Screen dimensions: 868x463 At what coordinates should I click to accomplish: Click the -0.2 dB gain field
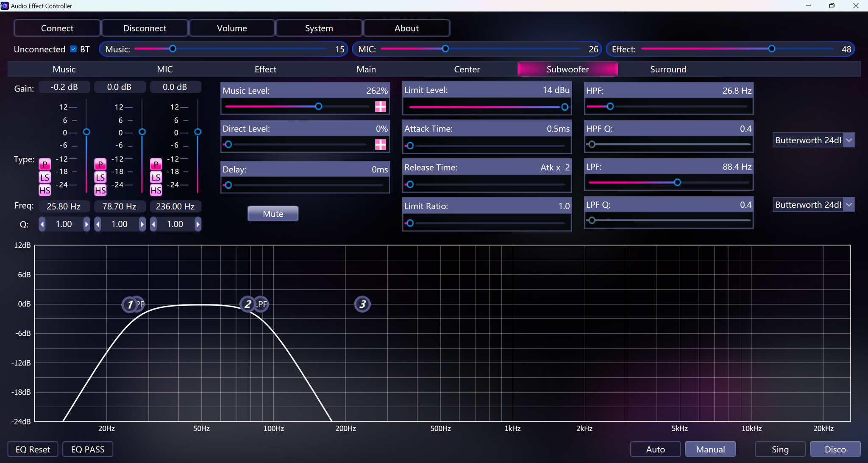click(64, 87)
